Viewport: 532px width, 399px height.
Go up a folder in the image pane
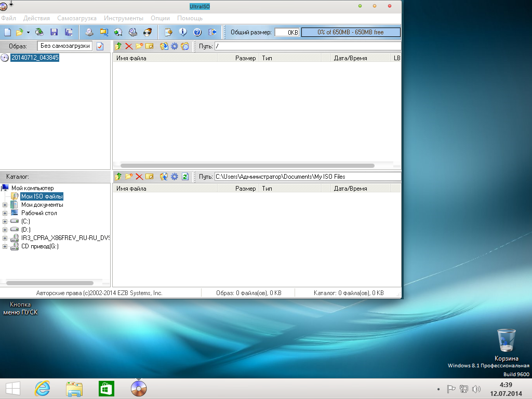tap(118, 46)
